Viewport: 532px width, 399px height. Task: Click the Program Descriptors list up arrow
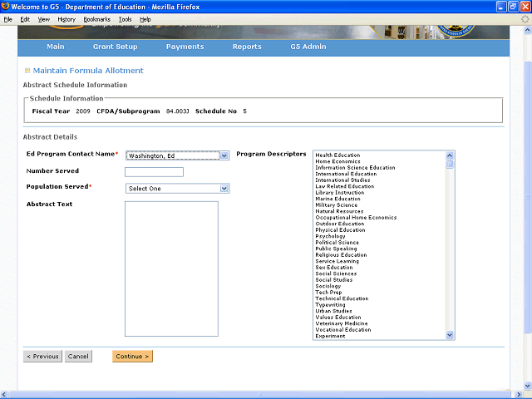pyautogui.click(x=450, y=155)
